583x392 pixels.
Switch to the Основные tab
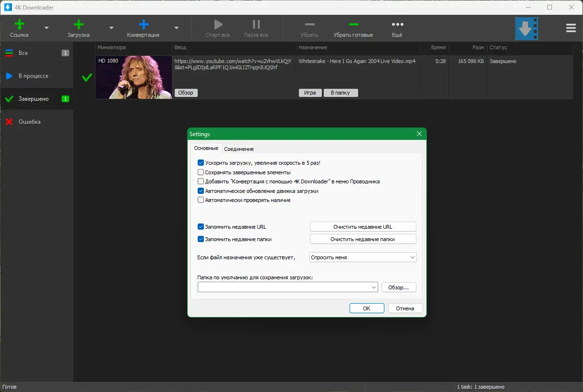point(206,148)
